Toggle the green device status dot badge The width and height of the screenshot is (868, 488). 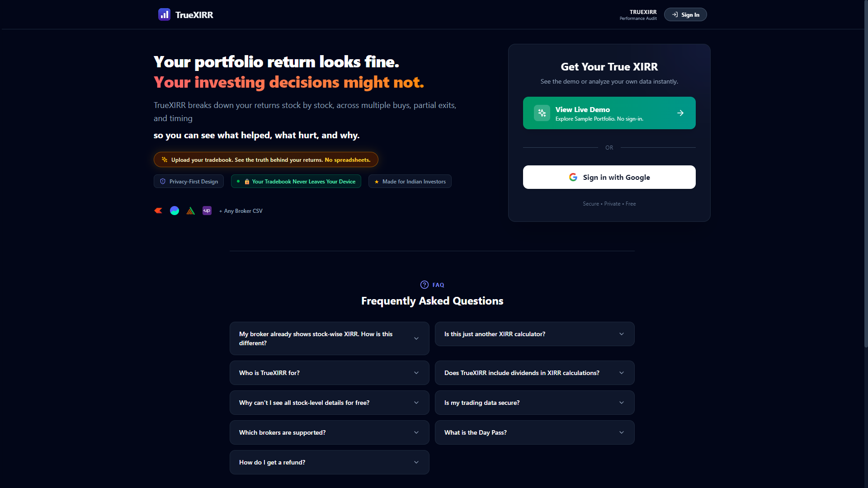point(238,181)
